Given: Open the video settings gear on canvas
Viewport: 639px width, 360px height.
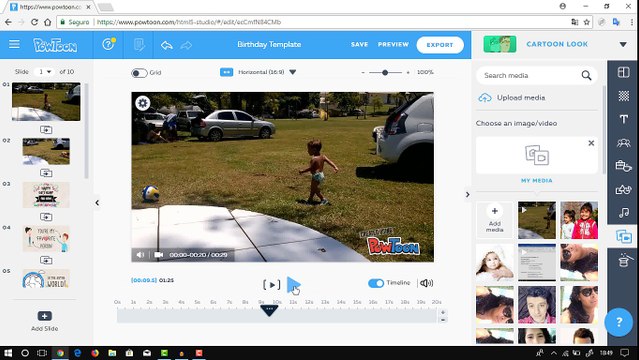Looking at the screenshot, I should pos(143,103).
